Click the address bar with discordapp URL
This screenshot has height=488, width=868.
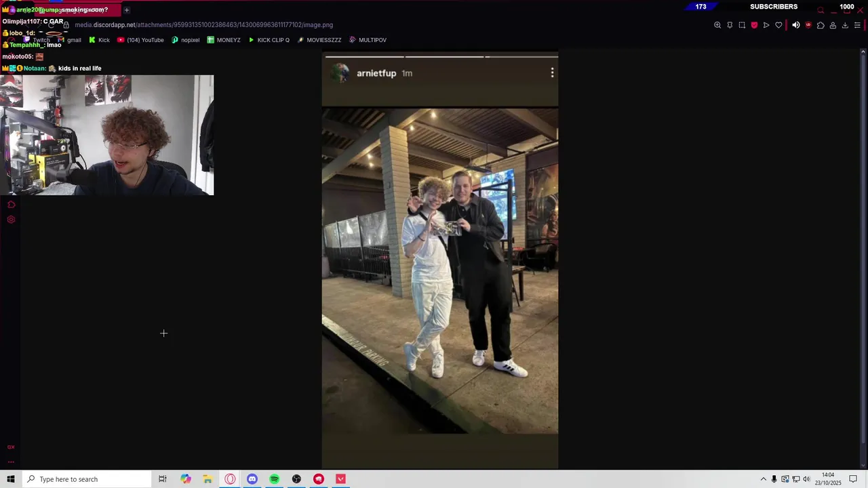point(203,25)
